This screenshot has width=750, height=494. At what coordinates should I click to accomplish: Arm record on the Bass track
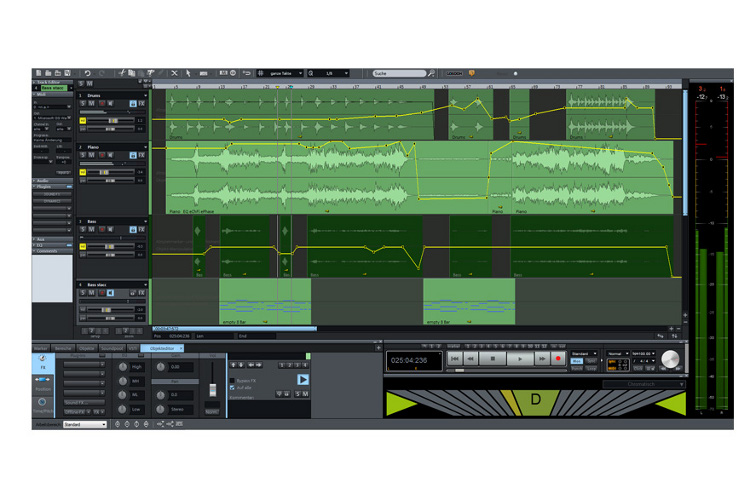coord(102,230)
